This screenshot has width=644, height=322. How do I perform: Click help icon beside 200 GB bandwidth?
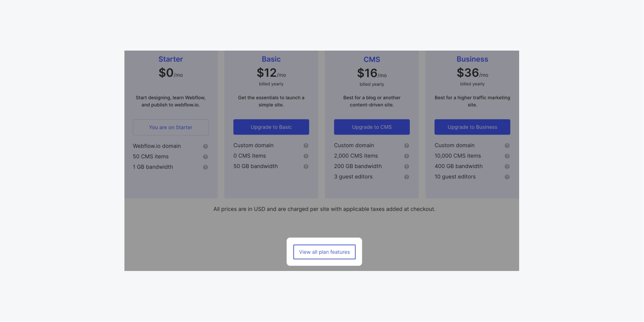pos(407,166)
